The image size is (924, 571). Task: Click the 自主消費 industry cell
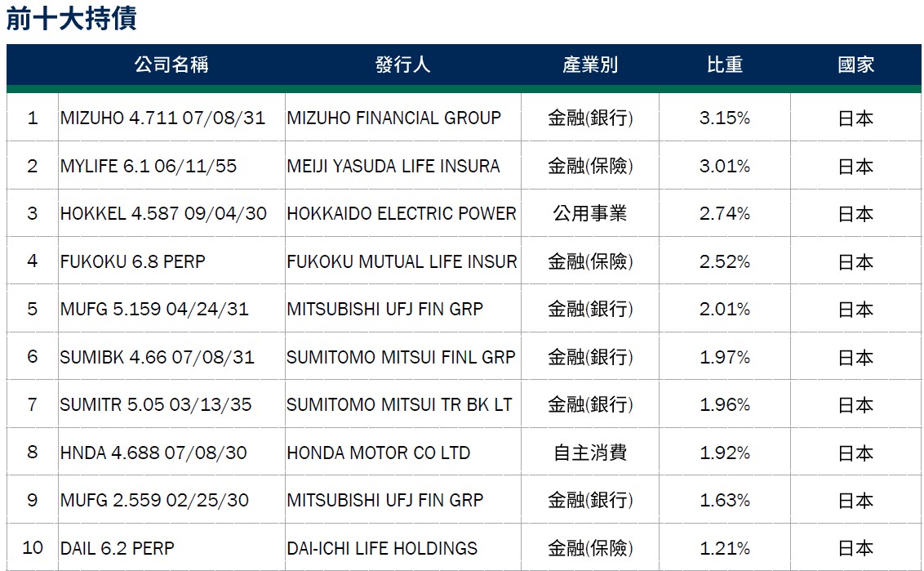(590, 453)
